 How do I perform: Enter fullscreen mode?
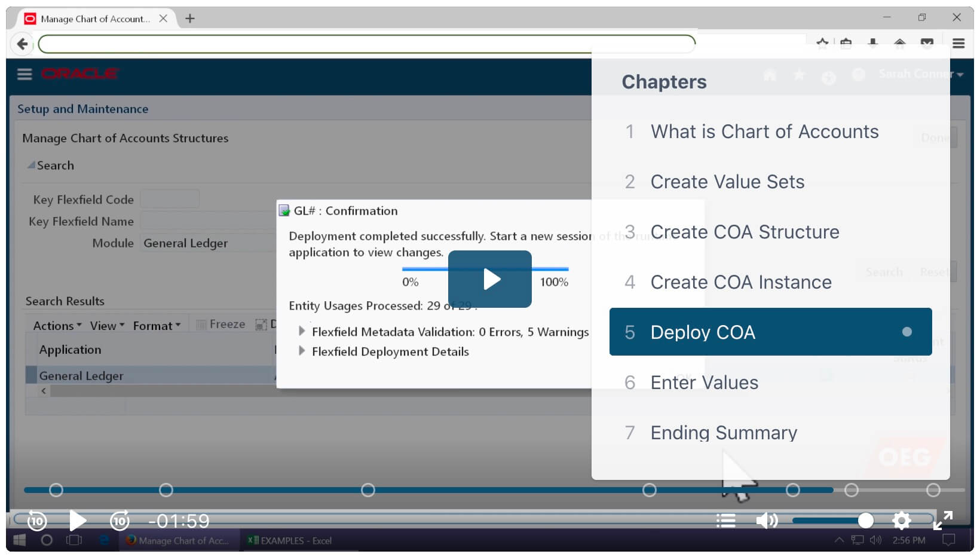pyautogui.click(x=943, y=521)
